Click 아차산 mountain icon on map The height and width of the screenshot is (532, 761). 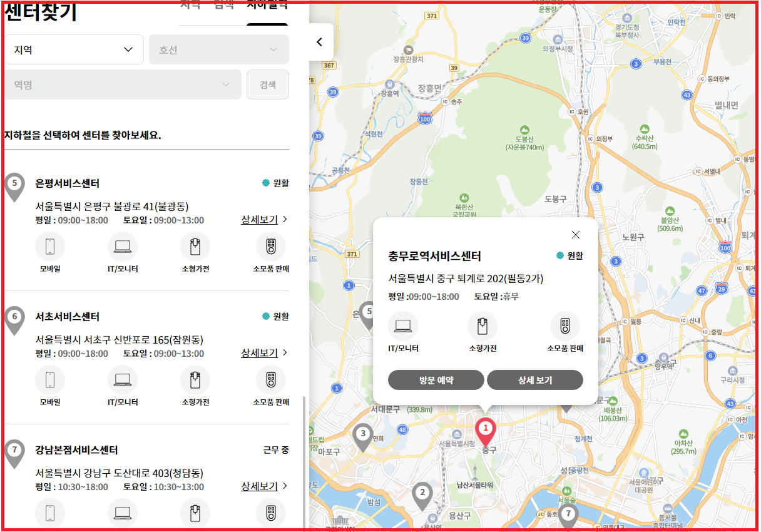click(683, 433)
